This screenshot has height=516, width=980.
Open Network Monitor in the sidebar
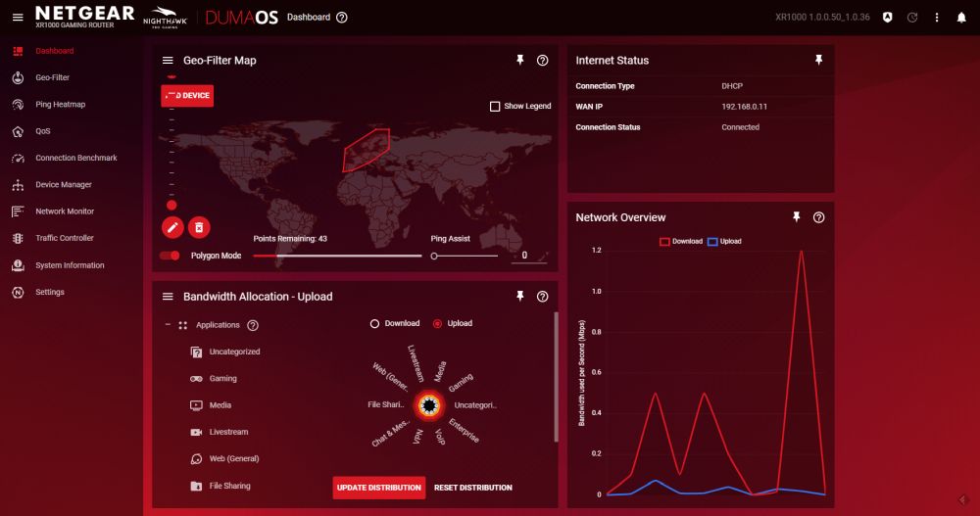click(65, 211)
